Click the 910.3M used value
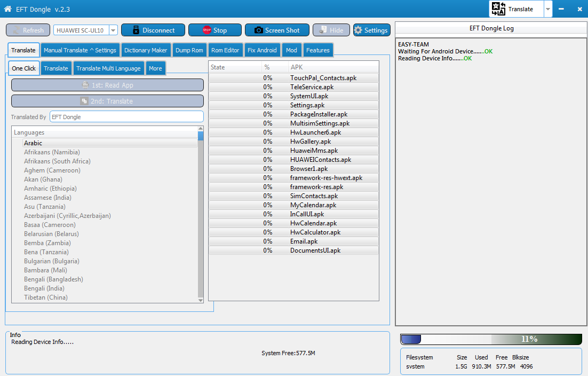 tap(481, 366)
